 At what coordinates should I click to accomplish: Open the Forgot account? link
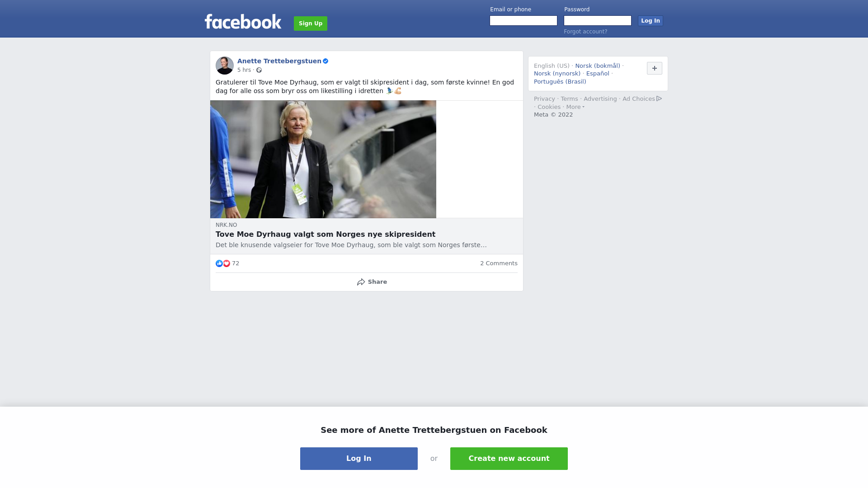pyautogui.click(x=585, y=32)
